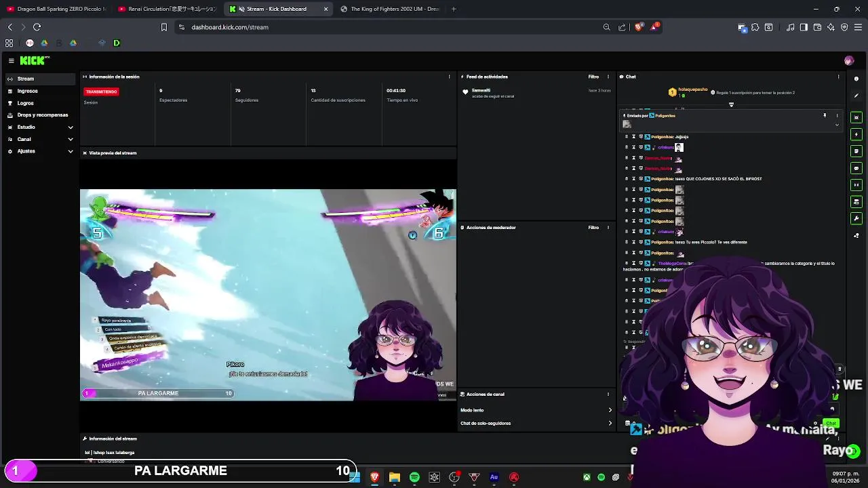This screenshot has width=868, height=488.
Task: Click the pencil edit icon in widget bar
Action: tap(856, 96)
